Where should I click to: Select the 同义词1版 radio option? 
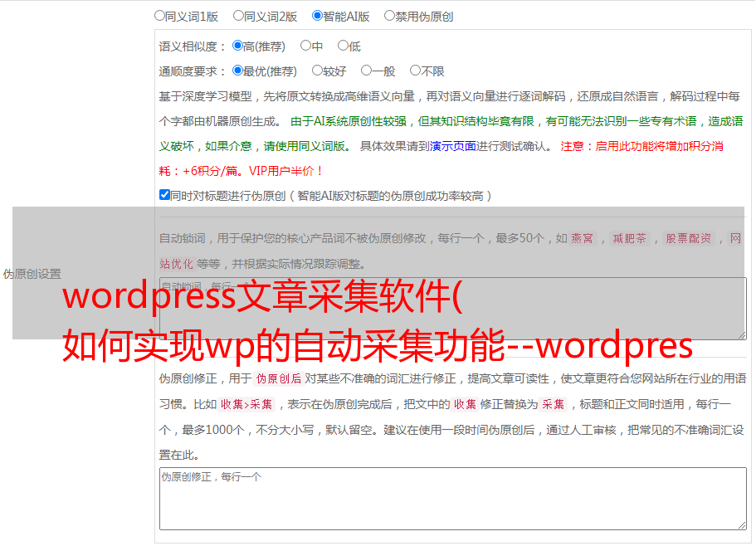click(159, 16)
